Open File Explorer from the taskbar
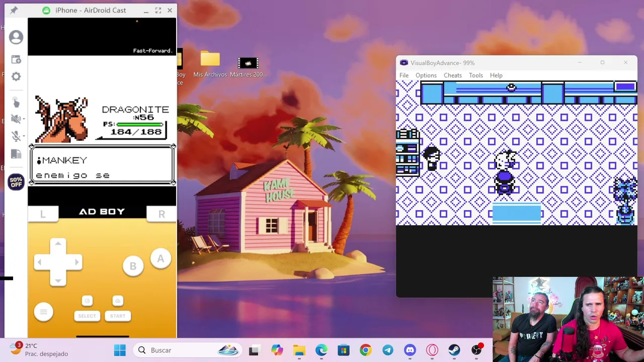The image size is (644, 362). tap(299, 350)
